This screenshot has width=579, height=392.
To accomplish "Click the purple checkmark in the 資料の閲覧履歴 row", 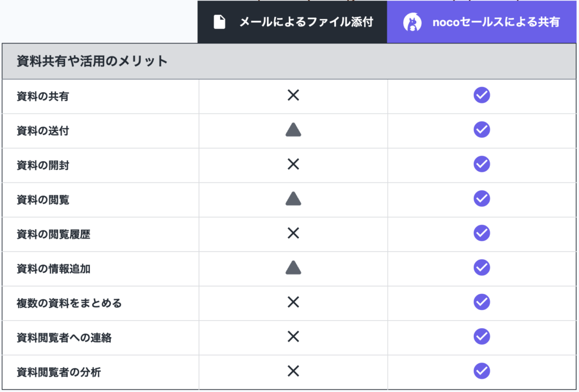I will coord(482,233).
